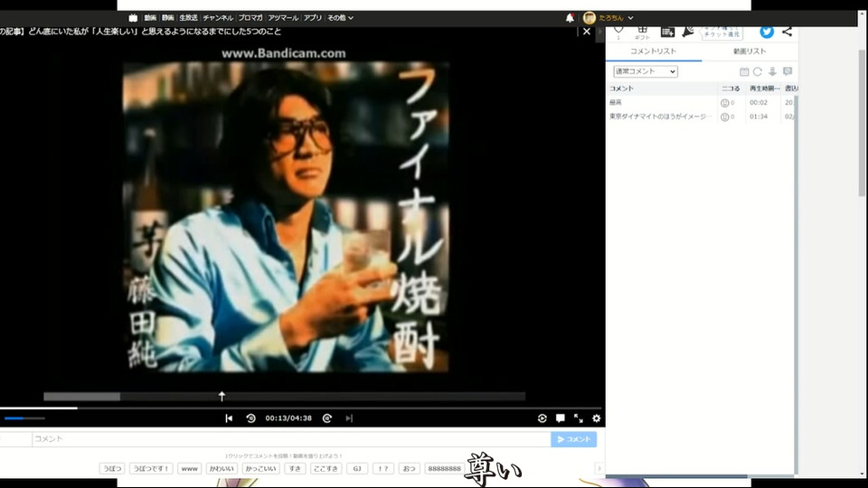Open the 静画 menu item
Screen dimensions: 868x488
pyautogui.click(x=168, y=18)
